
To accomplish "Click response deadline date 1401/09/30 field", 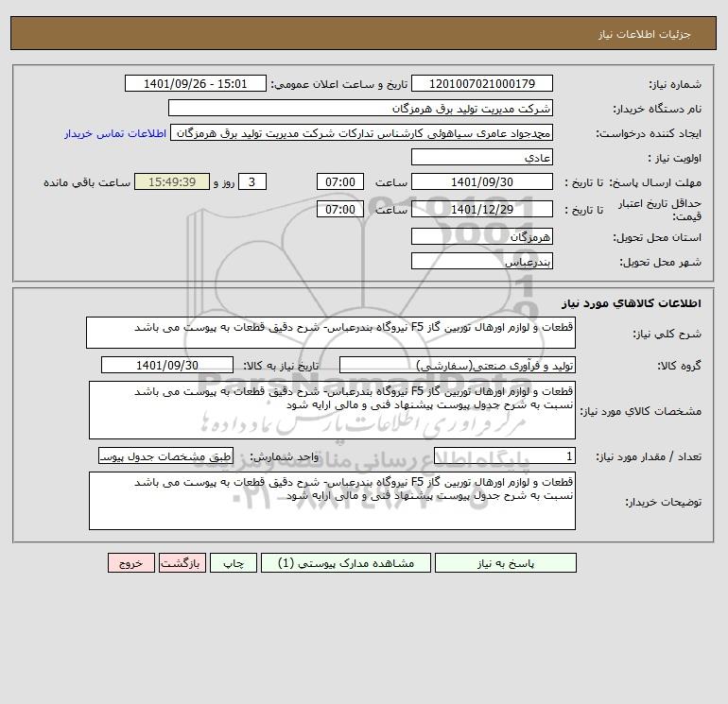I will coord(482,182).
